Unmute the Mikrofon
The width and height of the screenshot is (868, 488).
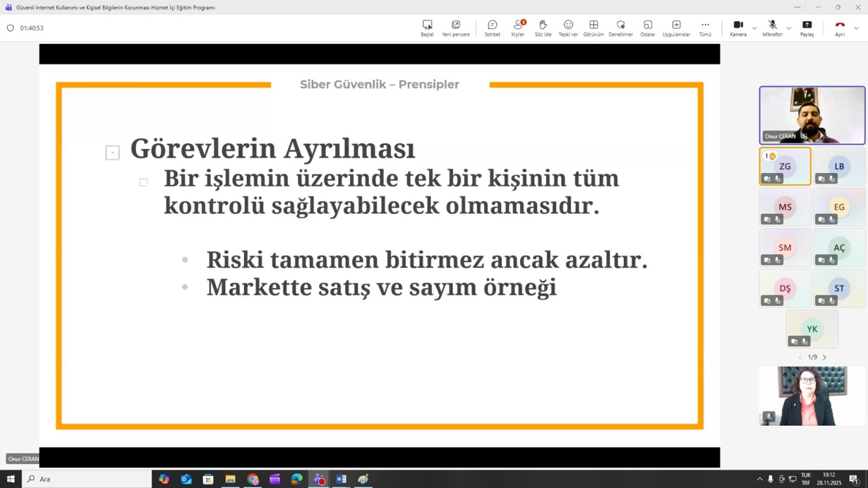point(772,28)
